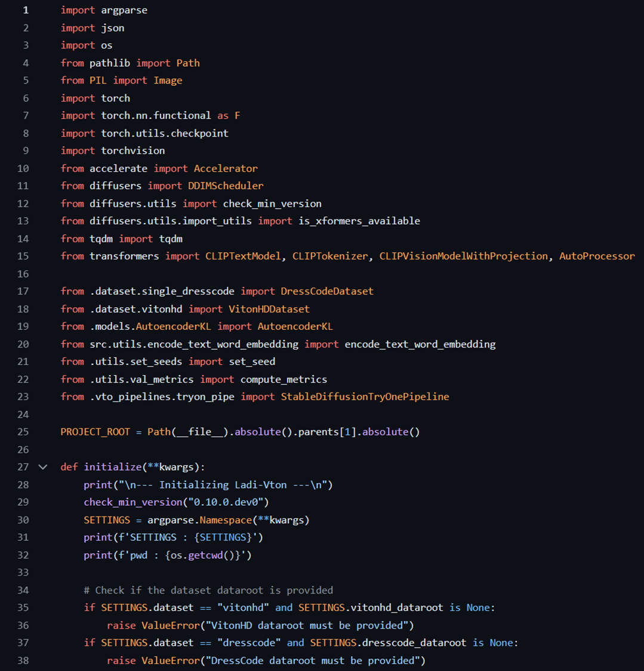Click 'compute_metrics' on line 22
The image size is (644, 671).
tap(284, 379)
